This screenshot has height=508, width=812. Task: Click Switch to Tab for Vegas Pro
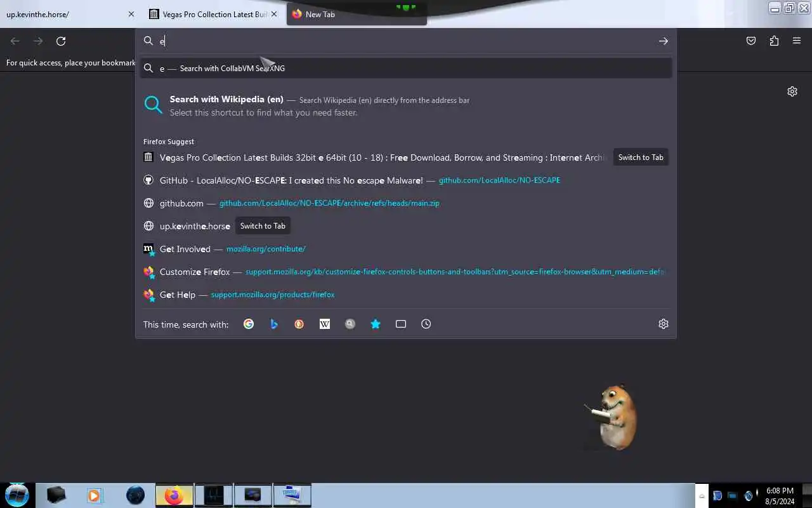[641, 157]
